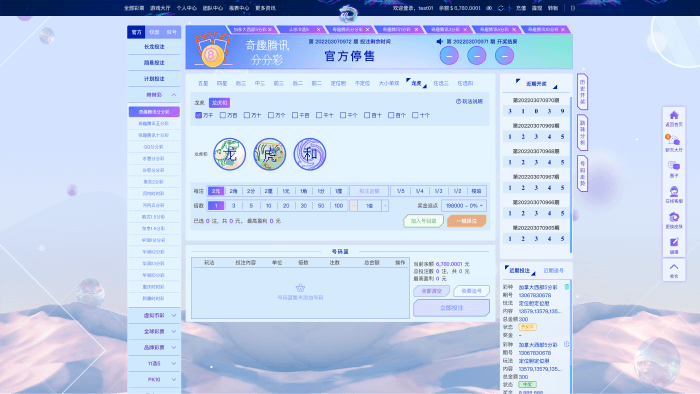
Task: Switch to the 大小单双 play tab
Action: 389,83
